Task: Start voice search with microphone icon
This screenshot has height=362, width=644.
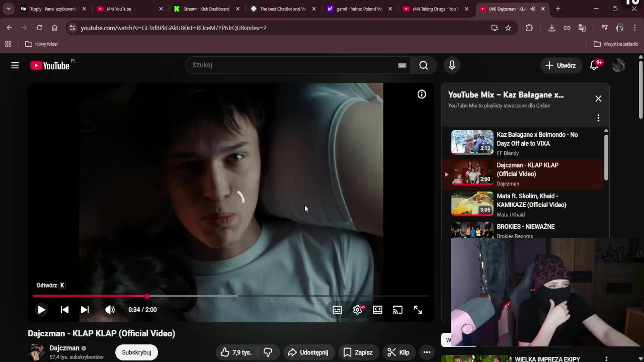Action: [x=452, y=65]
